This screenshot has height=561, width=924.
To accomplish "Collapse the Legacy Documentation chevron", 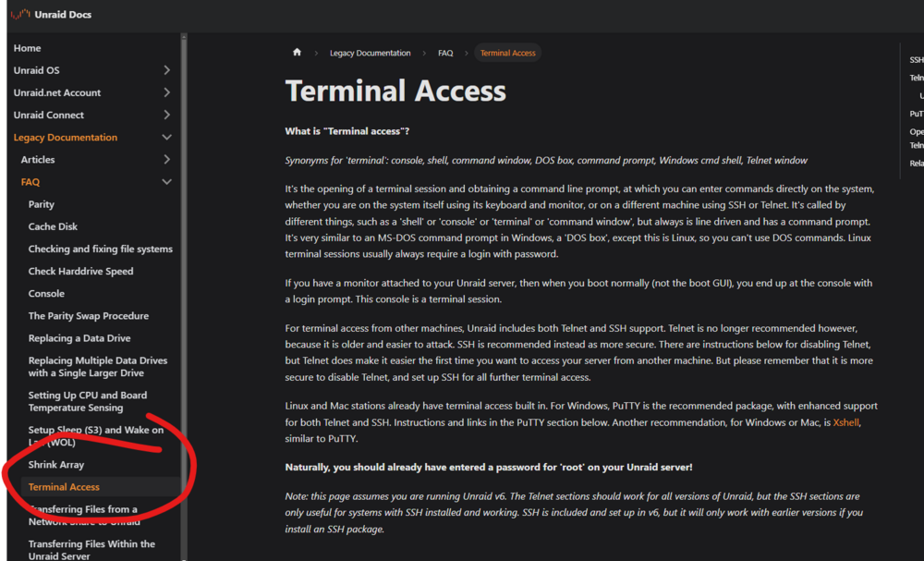I will click(166, 138).
